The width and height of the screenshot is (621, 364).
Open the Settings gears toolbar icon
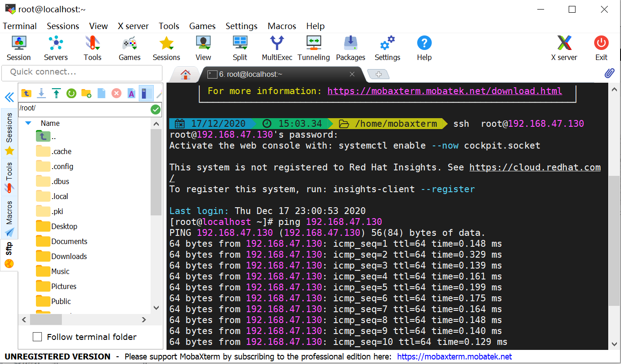(388, 48)
